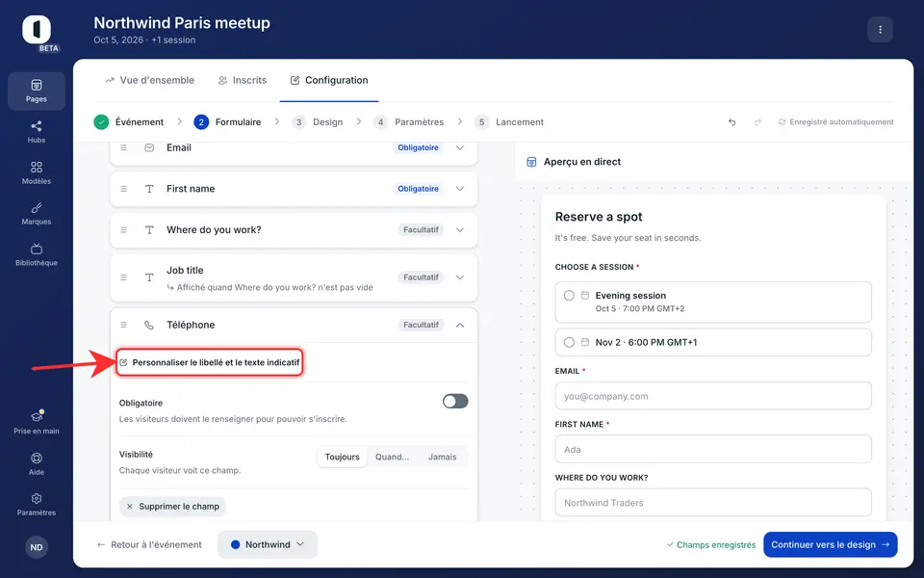Set visibility to Toujours
This screenshot has height=578, width=924.
pyautogui.click(x=343, y=457)
